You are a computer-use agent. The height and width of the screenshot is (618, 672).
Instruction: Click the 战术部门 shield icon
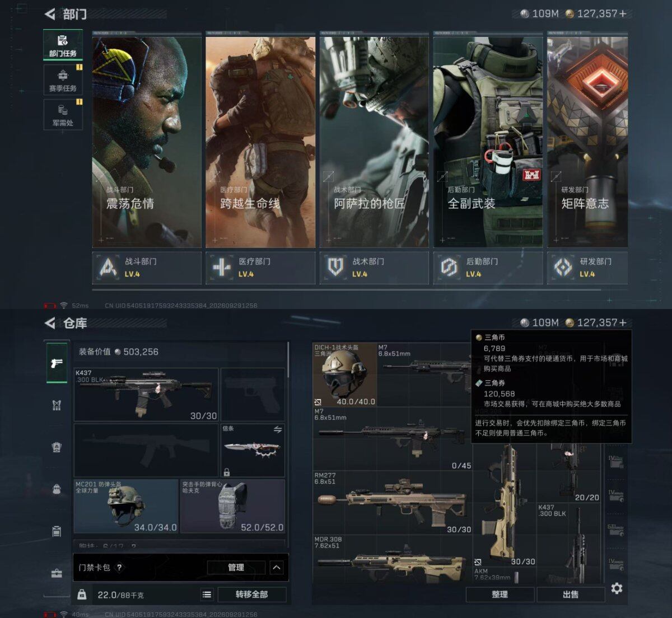point(335,268)
